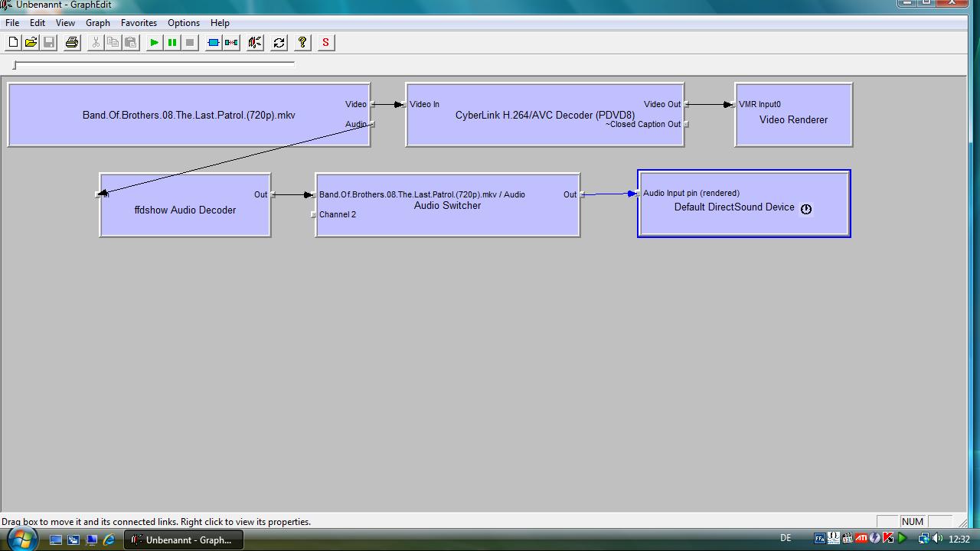Click the red S toolbar icon

click(325, 43)
